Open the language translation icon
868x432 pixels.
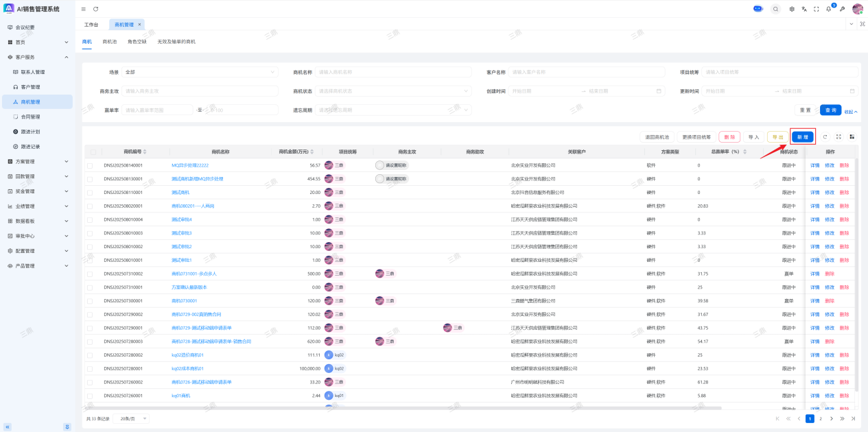click(804, 9)
